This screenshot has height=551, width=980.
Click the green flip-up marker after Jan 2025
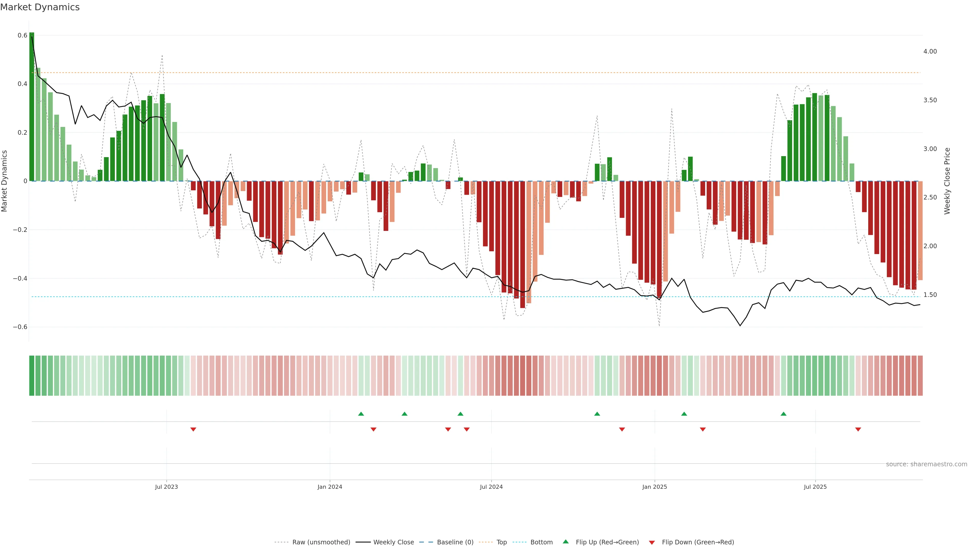[684, 414]
